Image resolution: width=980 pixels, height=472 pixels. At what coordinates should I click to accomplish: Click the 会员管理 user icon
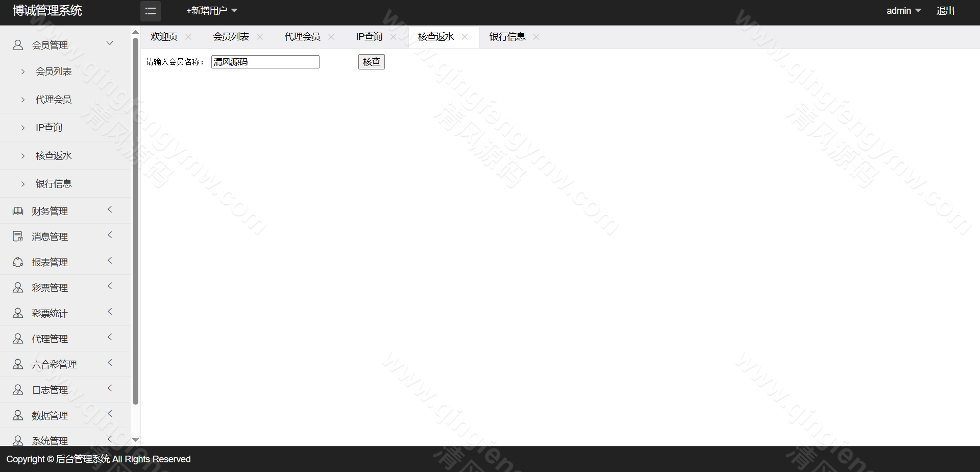pyautogui.click(x=18, y=45)
